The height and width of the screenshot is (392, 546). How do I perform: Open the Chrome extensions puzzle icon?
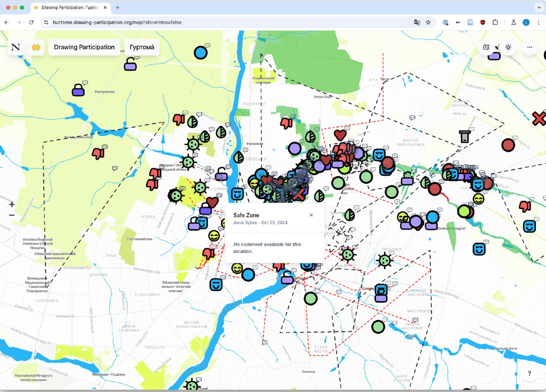[495, 22]
